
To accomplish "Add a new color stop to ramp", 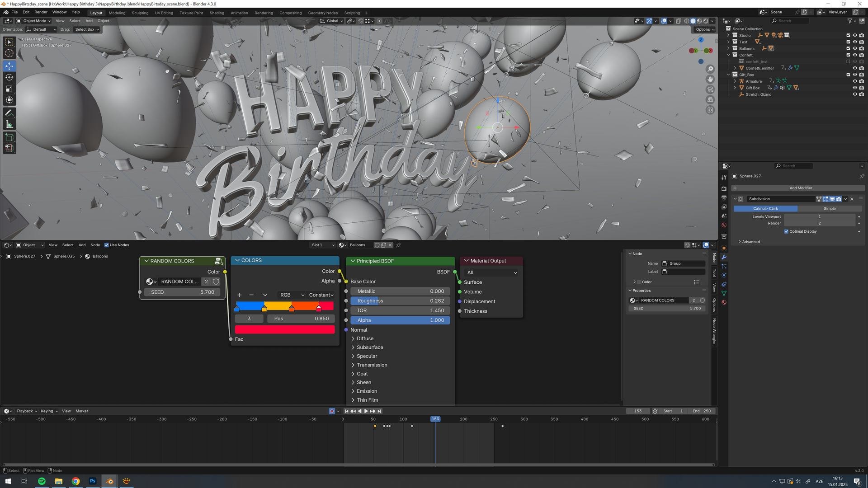I will (239, 295).
